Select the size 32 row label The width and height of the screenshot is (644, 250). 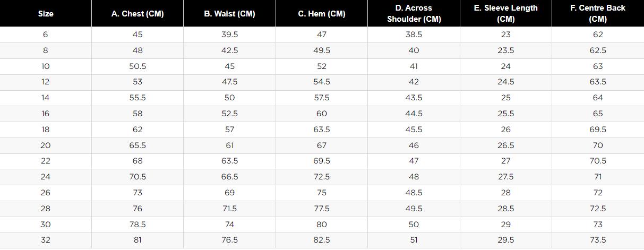46,240
